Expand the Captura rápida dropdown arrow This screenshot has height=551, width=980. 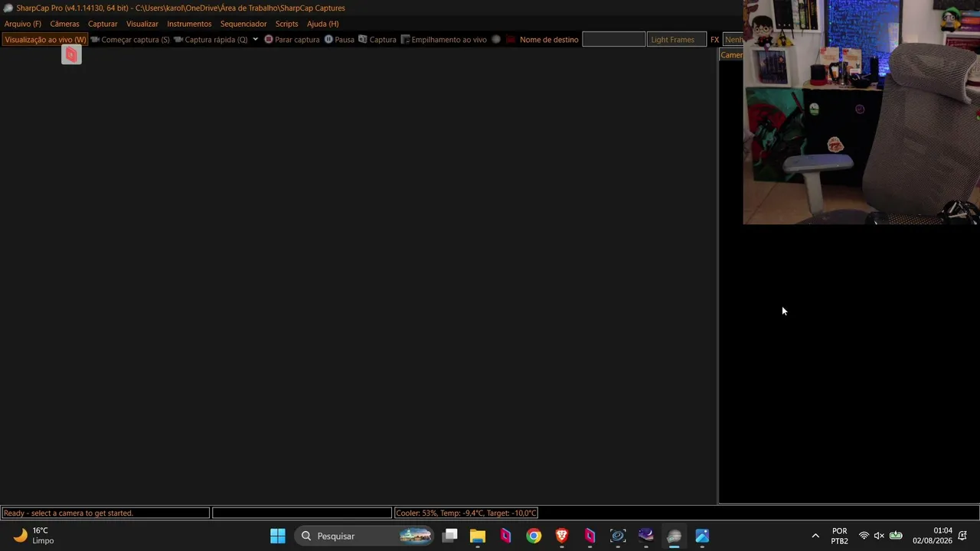click(x=256, y=40)
